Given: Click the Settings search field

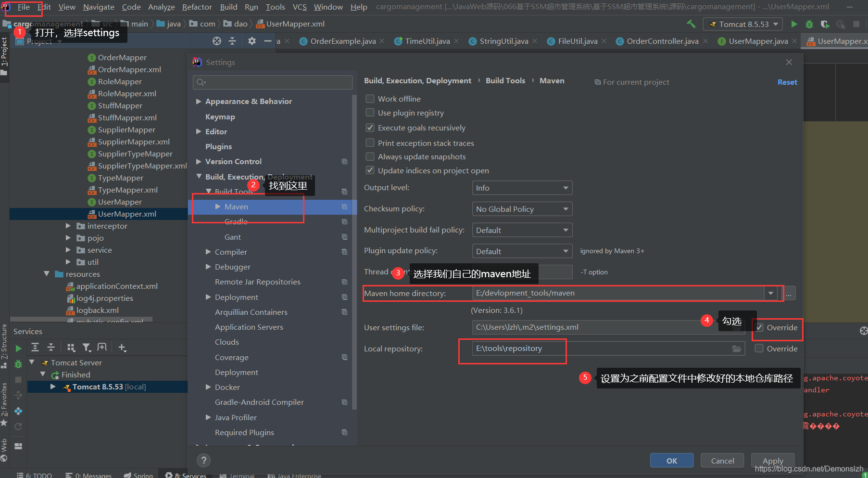Looking at the screenshot, I should [273, 82].
